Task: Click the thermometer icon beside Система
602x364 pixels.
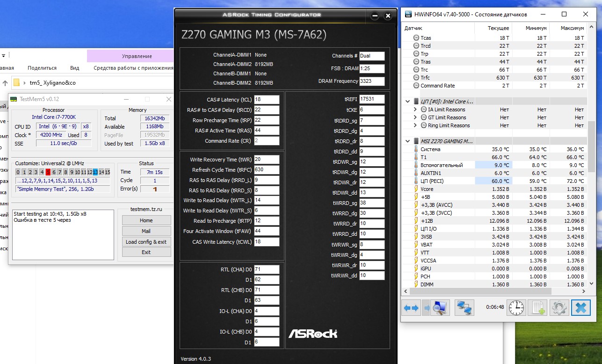Action: (416, 149)
